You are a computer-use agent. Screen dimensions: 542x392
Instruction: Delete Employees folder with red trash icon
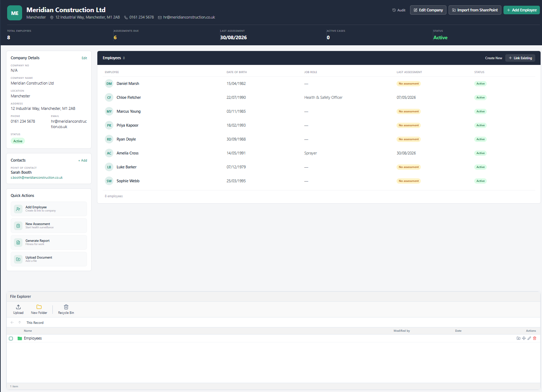[x=535, y=338]
